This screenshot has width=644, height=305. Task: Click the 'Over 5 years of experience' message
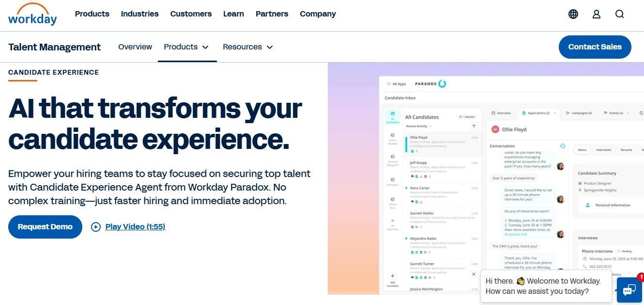click(513, 178)
